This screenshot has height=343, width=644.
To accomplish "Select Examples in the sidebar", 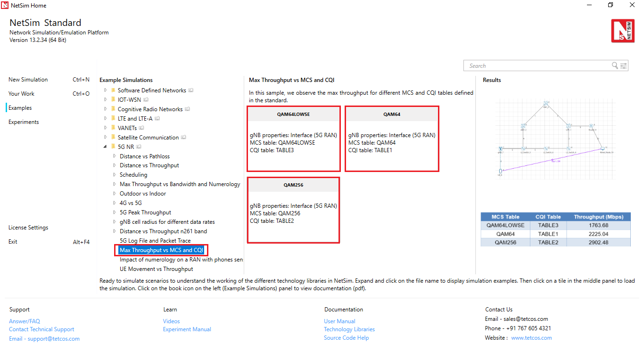I will click(x=20, y=108).
